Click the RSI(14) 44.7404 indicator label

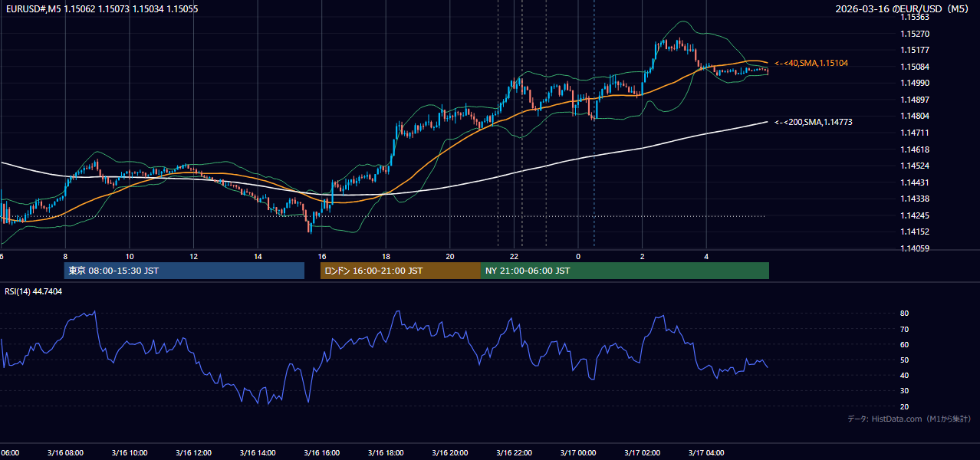(34, 291)
